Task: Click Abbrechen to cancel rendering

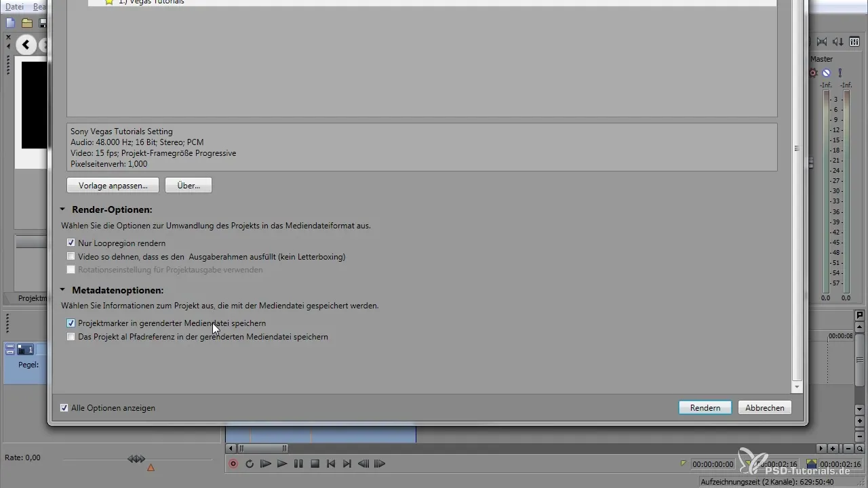Action: click(765, 407)
